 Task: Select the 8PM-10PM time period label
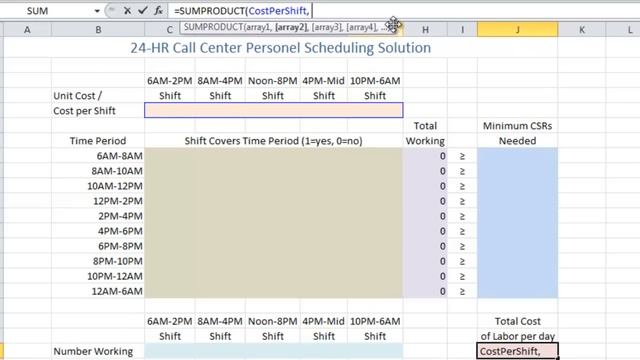coord(118,261)
